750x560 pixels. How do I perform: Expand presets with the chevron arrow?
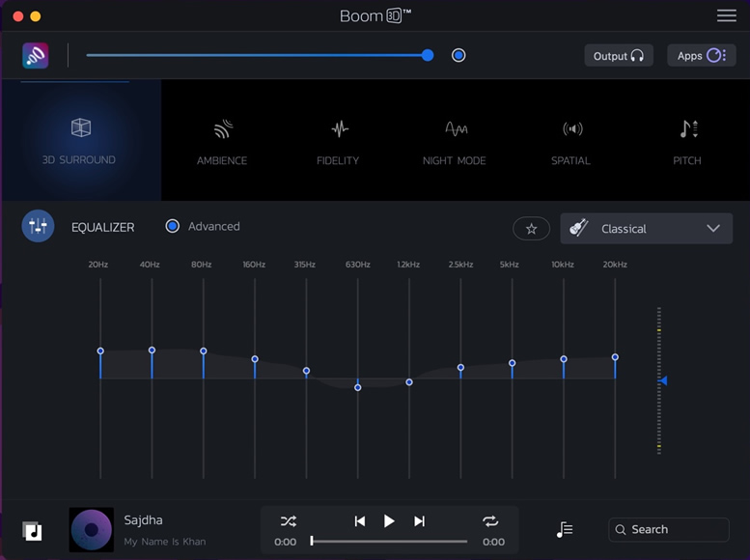click(x=713, y=228)
